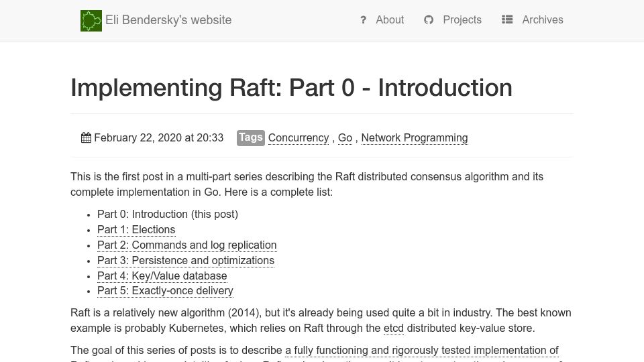The height and width of the screenshot is (362, 644).
Task: Click the Tags label badge
Action: coord(250,138)
